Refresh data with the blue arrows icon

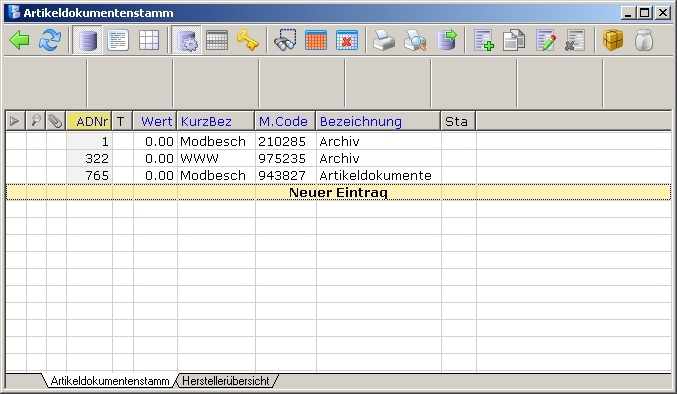50,40
